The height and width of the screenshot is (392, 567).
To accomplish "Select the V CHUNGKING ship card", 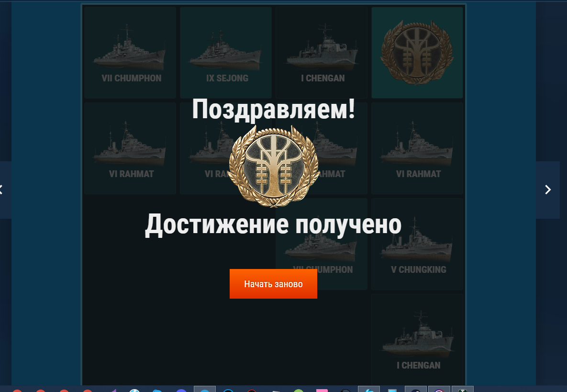I will coord(417,244).
